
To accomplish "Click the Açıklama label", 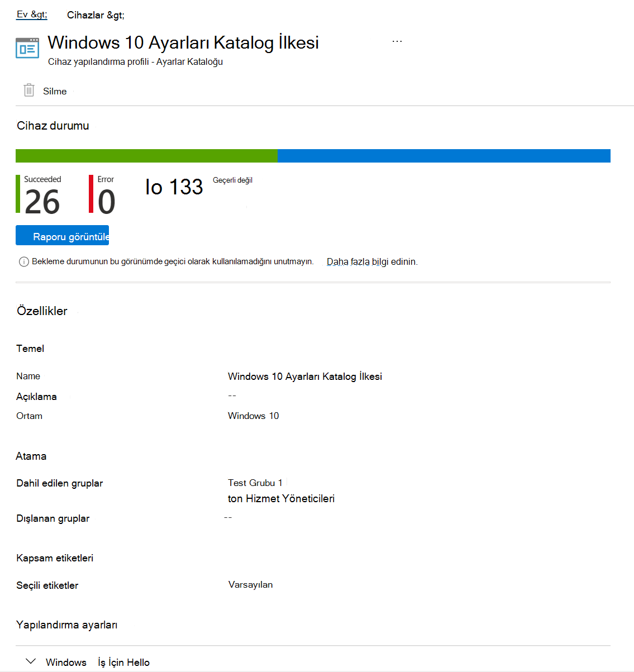I will (x=36, y=397).
